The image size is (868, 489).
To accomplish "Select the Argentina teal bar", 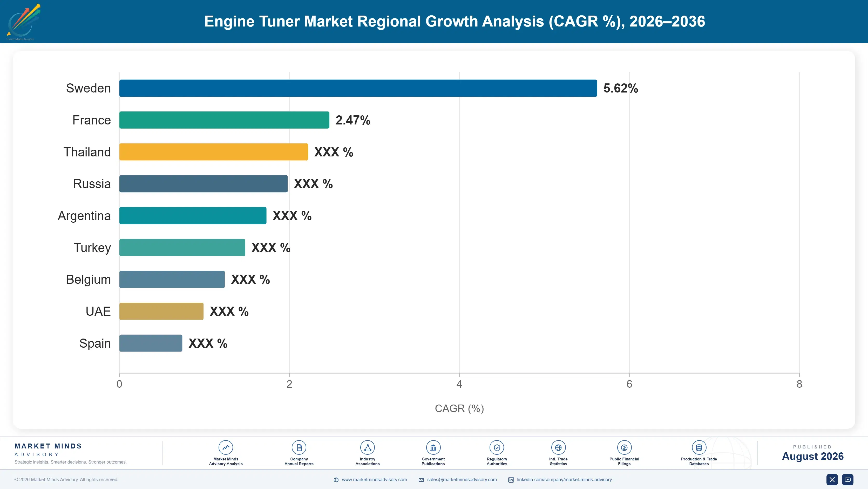I will [193, 215].
